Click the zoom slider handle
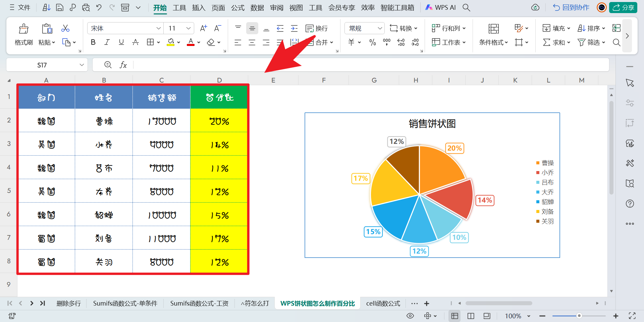Screen dimensions: 644x322 click(x=579, y=316)
